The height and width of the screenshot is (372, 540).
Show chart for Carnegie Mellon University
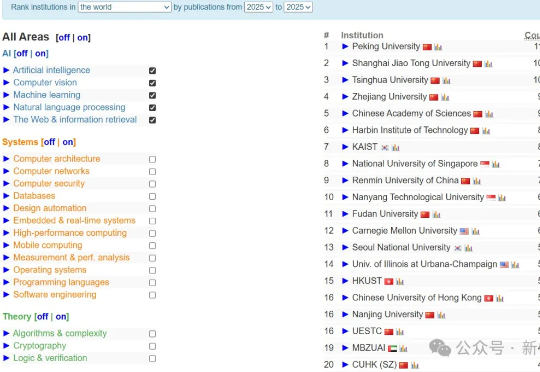[476, 231]
